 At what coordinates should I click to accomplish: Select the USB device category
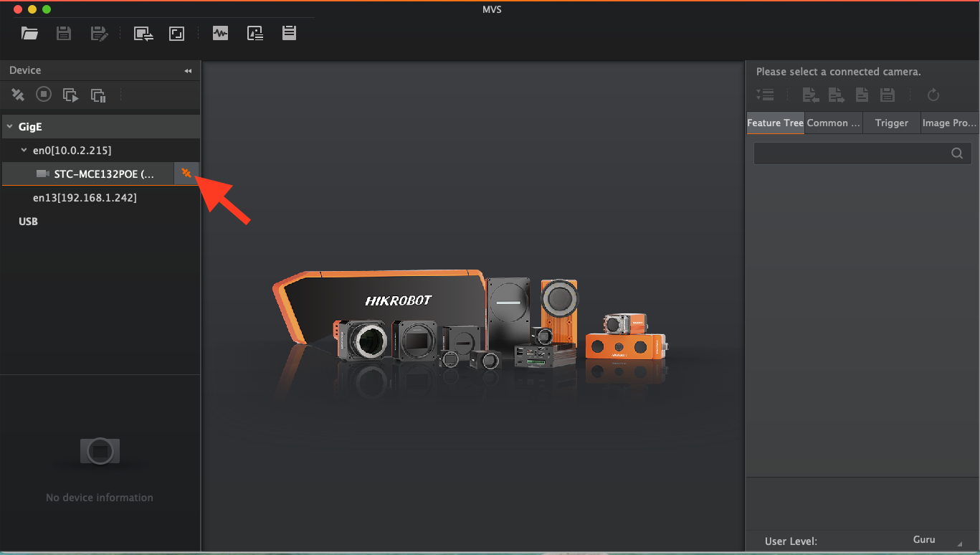pyautogui.click(x=28, y=222)
